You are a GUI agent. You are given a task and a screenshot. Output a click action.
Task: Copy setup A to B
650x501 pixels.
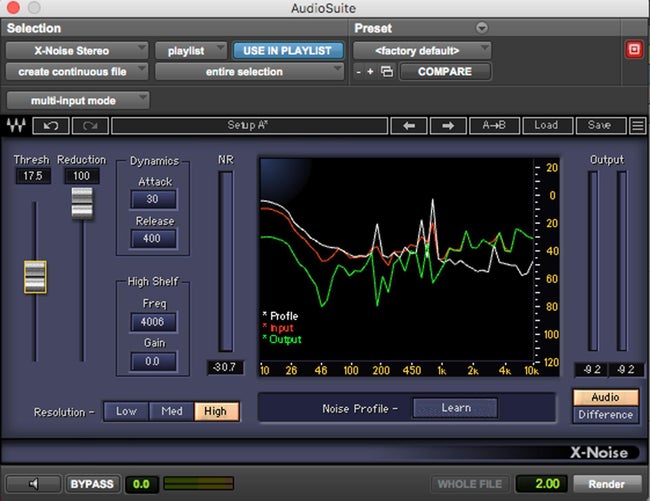click(494, 126)
